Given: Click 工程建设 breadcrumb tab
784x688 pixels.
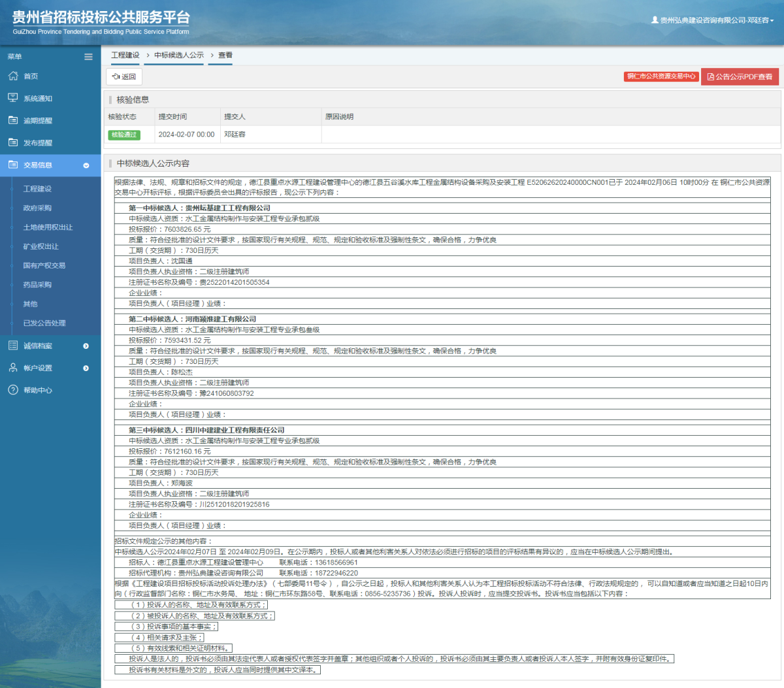Looking at the screenshot, I should click(125, 55).
